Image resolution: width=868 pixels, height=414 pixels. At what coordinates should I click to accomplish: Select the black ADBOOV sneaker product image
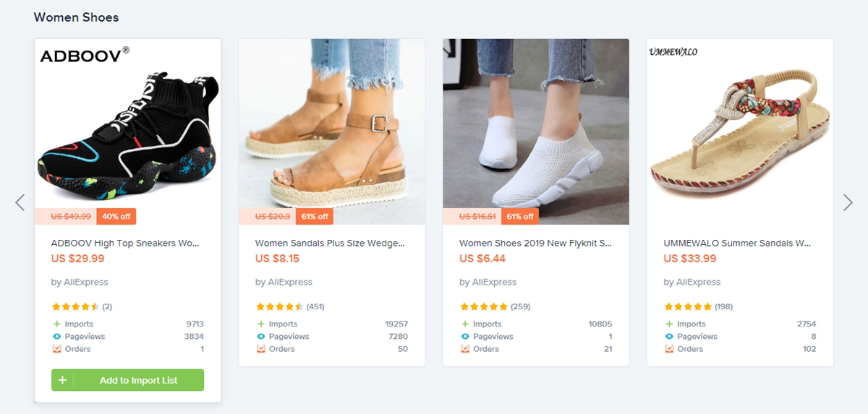[127, 130]
